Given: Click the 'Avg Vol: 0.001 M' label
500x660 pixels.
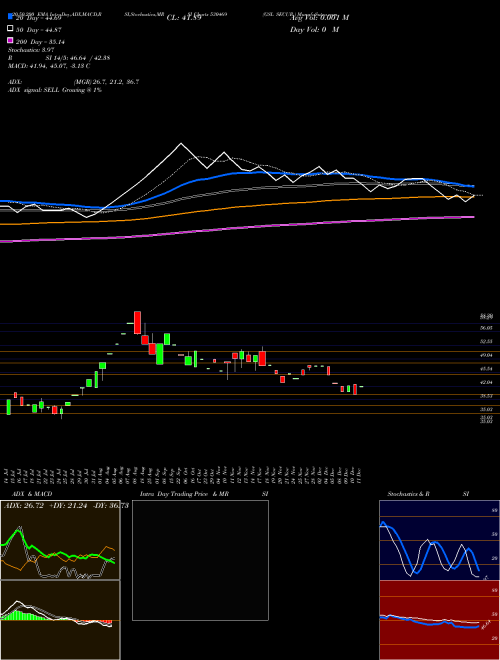Looking at the screenshot, I should pyautogui.click(x=319, y=18).
